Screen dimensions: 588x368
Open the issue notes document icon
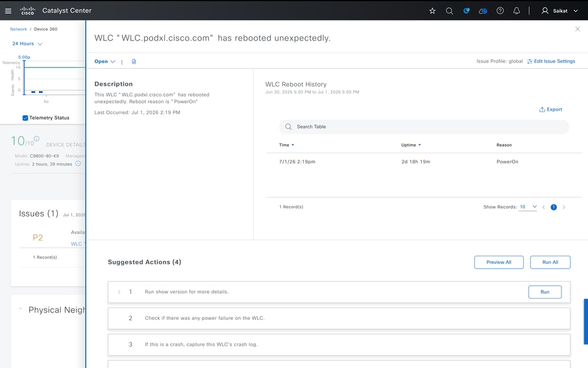pos(134,61)
